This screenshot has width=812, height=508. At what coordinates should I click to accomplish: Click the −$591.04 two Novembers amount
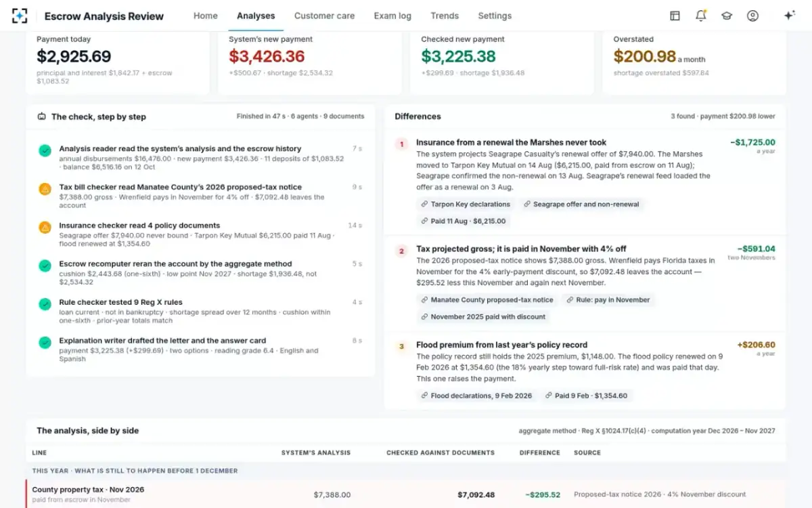click(x=757, y=249)
